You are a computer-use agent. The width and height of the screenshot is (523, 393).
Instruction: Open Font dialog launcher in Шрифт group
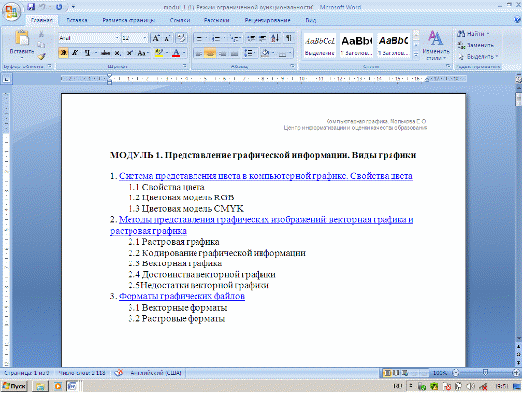(184, 66)
